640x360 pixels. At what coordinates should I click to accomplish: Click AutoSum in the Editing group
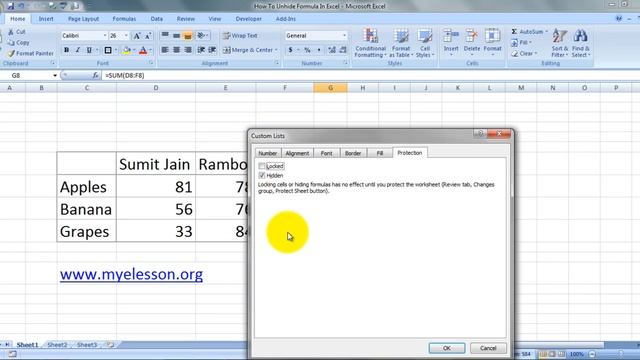click(x=528, y=31)
